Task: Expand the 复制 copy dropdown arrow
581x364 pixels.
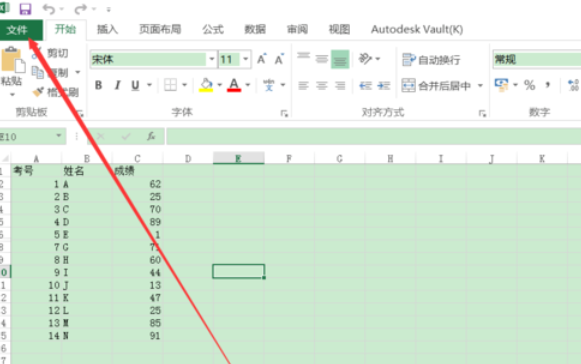Action: (x=77, y=72)
